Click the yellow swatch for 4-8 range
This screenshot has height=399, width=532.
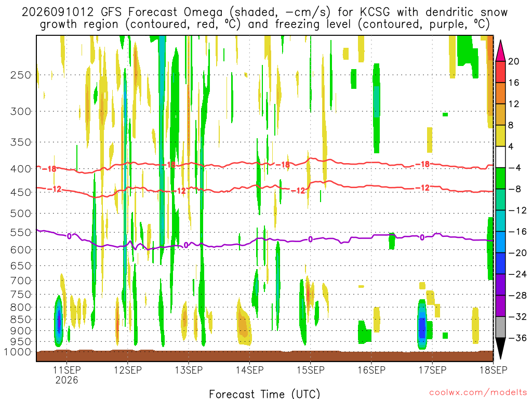pyautogui.click(x=500, y=136)
